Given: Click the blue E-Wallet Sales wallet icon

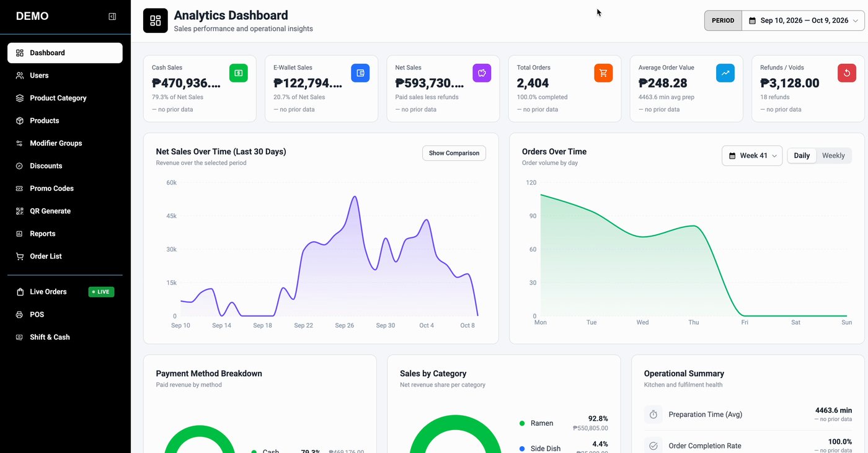Looking at the screenshot, I should click(360, 73).
